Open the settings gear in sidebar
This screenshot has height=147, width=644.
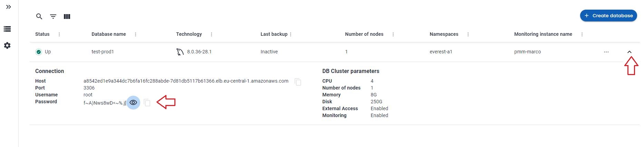7,45
